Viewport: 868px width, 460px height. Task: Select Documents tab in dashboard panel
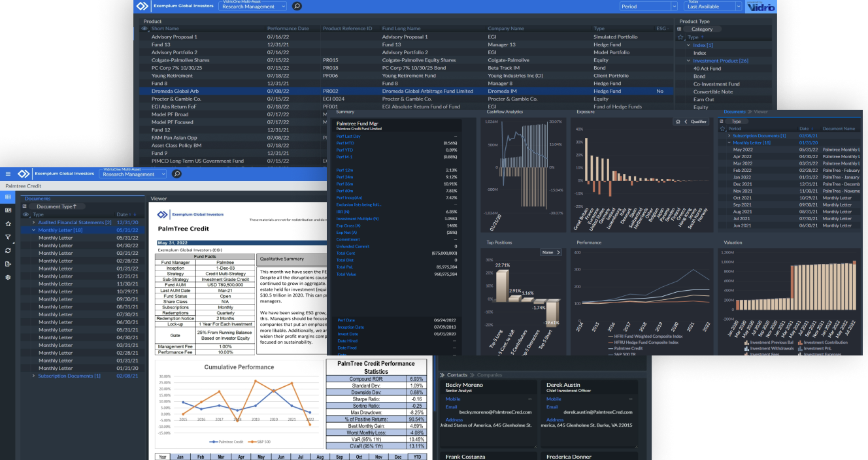[735, 112]
